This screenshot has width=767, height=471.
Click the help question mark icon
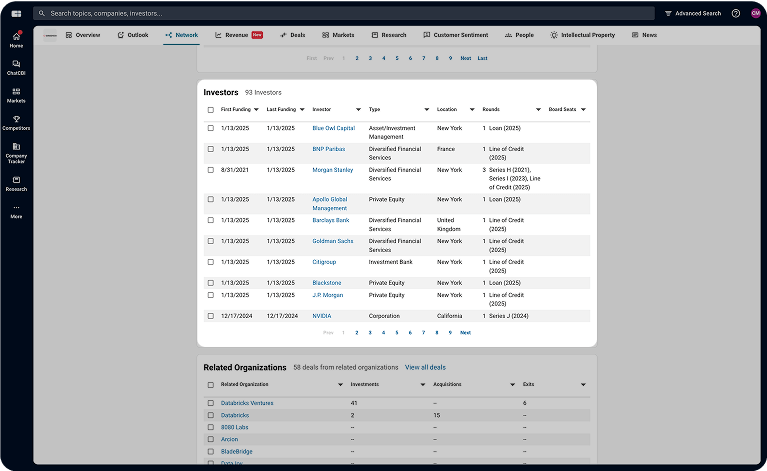coord(736,13)
